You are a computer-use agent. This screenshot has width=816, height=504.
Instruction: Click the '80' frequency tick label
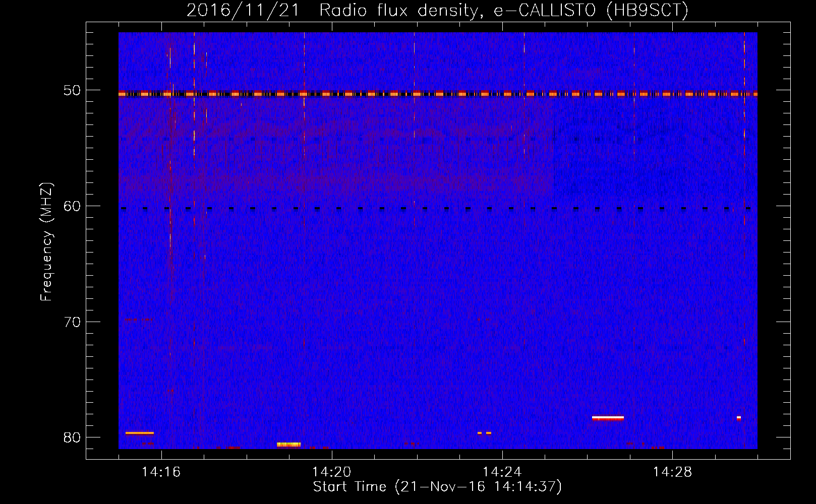coord(72,437)
